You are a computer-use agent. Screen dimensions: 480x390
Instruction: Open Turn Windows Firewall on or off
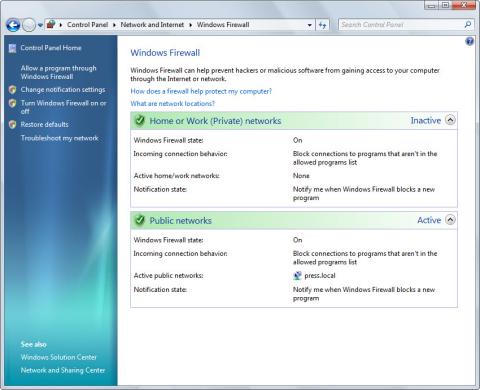(x=64, y=107)
